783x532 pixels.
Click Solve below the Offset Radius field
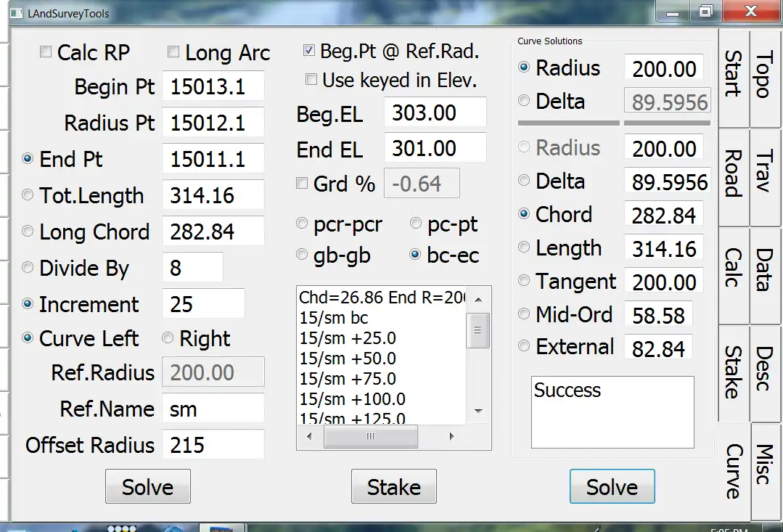(147, 487)
